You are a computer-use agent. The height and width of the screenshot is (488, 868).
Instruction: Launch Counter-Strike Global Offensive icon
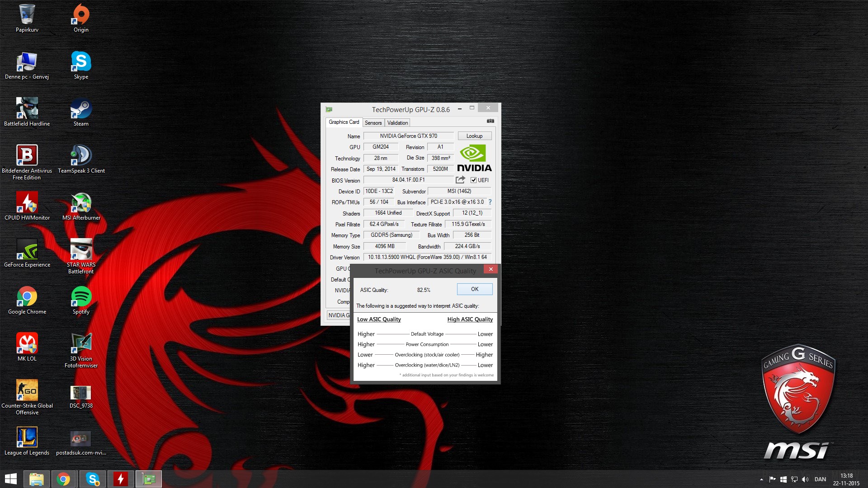(x=27, y=397)
